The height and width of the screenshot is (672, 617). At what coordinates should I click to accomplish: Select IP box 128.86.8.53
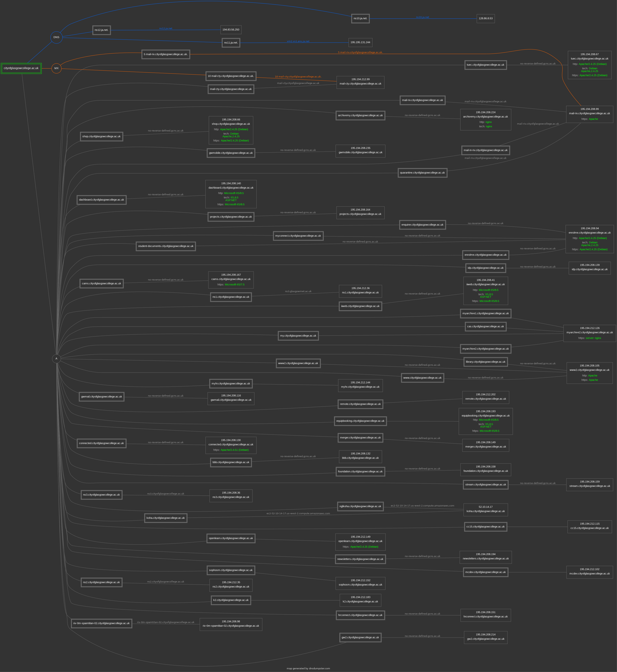(x=486, y=18)
